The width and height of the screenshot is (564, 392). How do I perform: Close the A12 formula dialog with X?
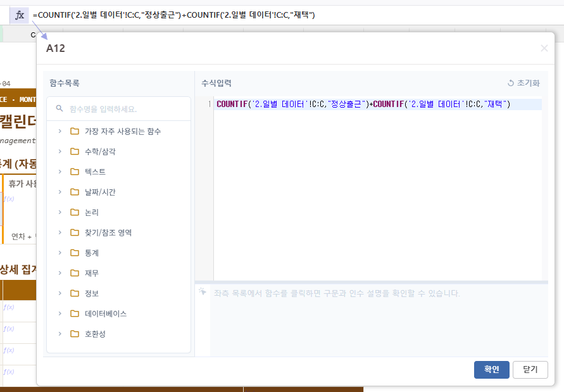coord(544,48)
